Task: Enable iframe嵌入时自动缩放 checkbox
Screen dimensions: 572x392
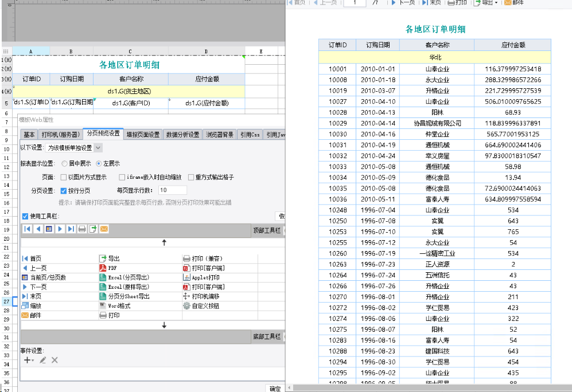Action: [x=122, y=177]
